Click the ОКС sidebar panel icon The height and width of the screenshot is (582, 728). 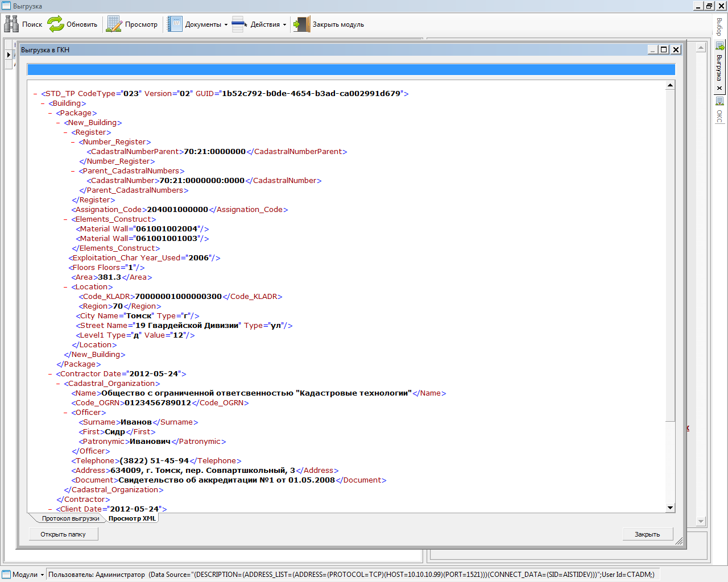tap(719, 101)
